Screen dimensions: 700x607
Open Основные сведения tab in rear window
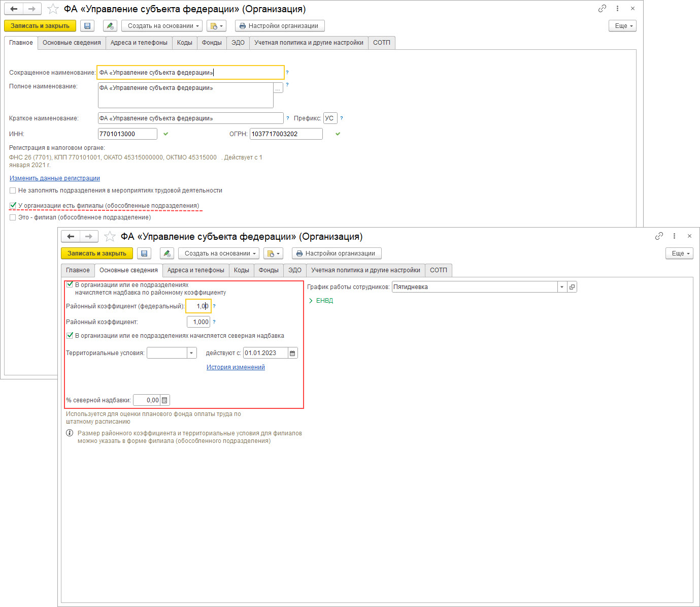click(72, 43)
